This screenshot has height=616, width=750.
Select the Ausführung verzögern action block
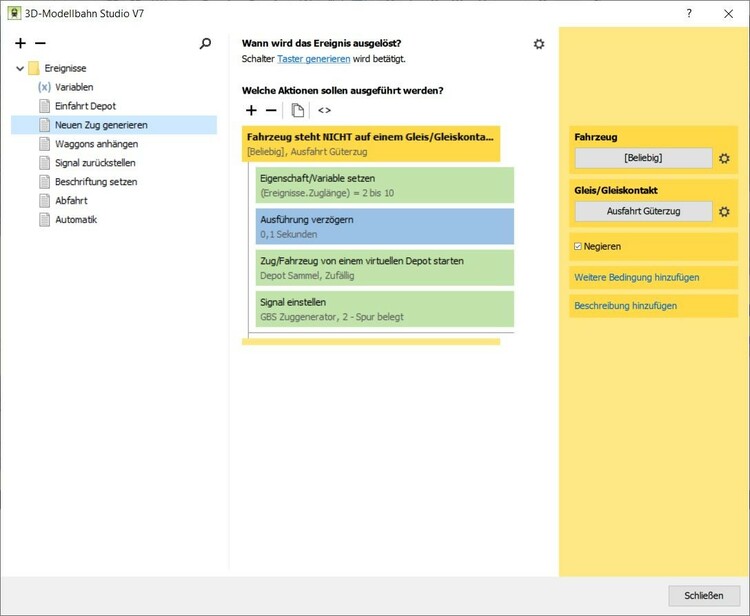point(384,226)
